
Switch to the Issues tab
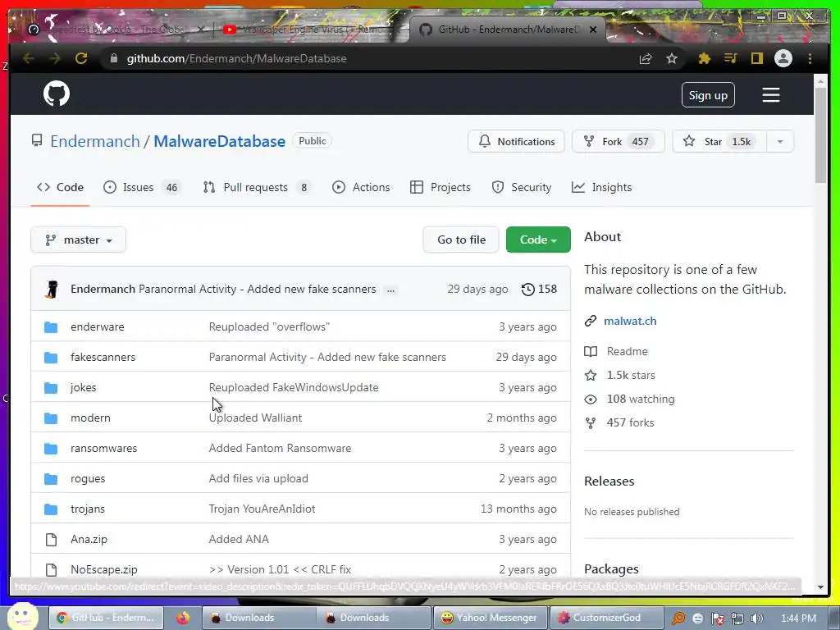[142, 187]
